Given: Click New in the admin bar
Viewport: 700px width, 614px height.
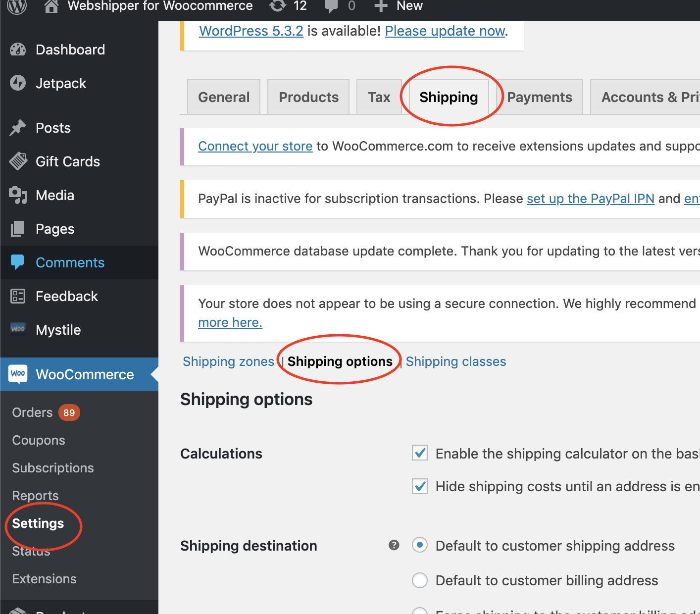Looking at the screenshot, I should click(x=409, y=6).
